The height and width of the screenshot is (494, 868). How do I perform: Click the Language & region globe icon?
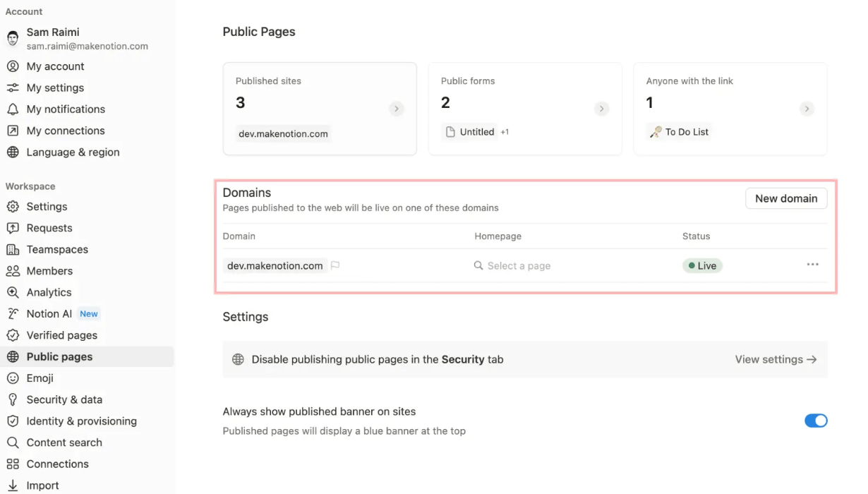click(x=13, y=152)
